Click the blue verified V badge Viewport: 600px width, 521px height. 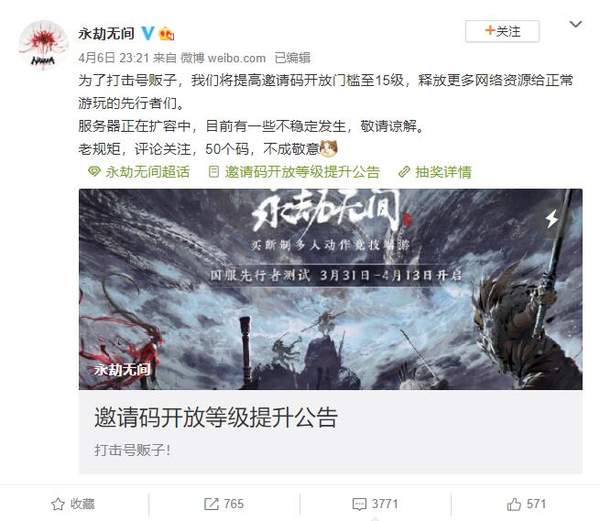[x=148, y=33]
